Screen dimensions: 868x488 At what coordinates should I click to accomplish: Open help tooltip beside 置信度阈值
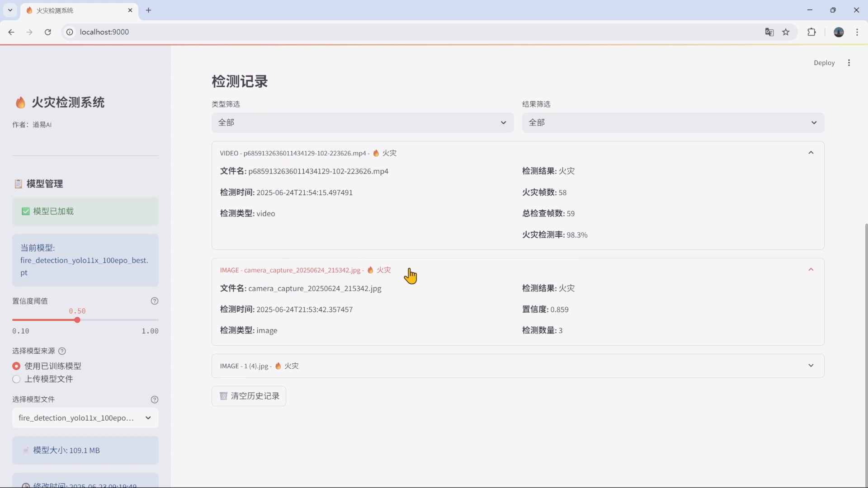(x=155, y=301)
